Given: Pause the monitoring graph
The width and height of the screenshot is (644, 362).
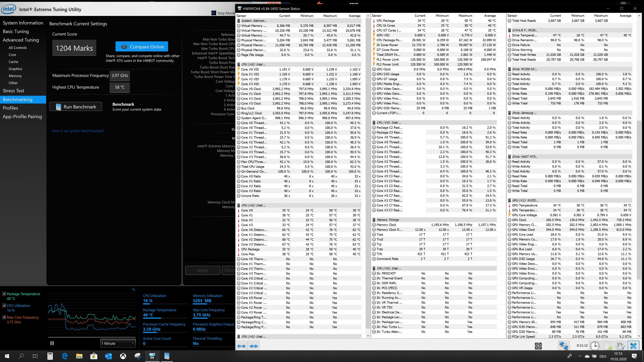Looking at the screenshot, I should click(52, 343).
